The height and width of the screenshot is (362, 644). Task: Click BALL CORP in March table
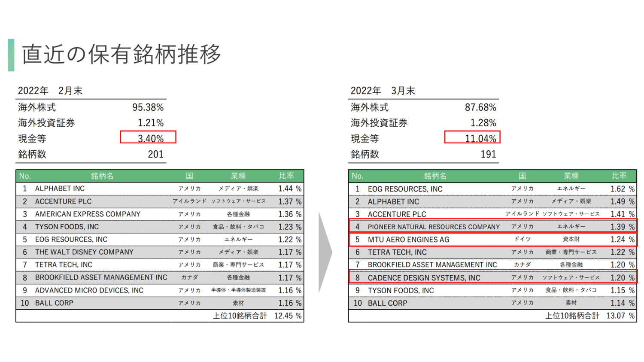387,303
